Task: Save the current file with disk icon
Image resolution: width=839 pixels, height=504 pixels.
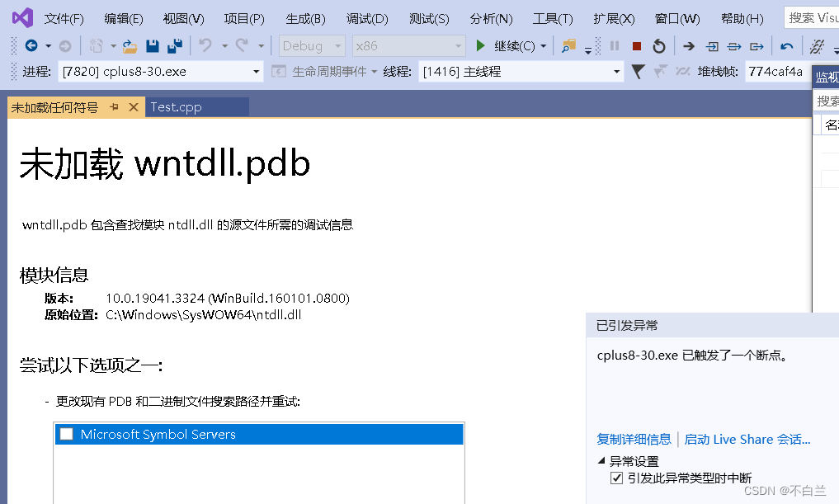Action: 153,46
